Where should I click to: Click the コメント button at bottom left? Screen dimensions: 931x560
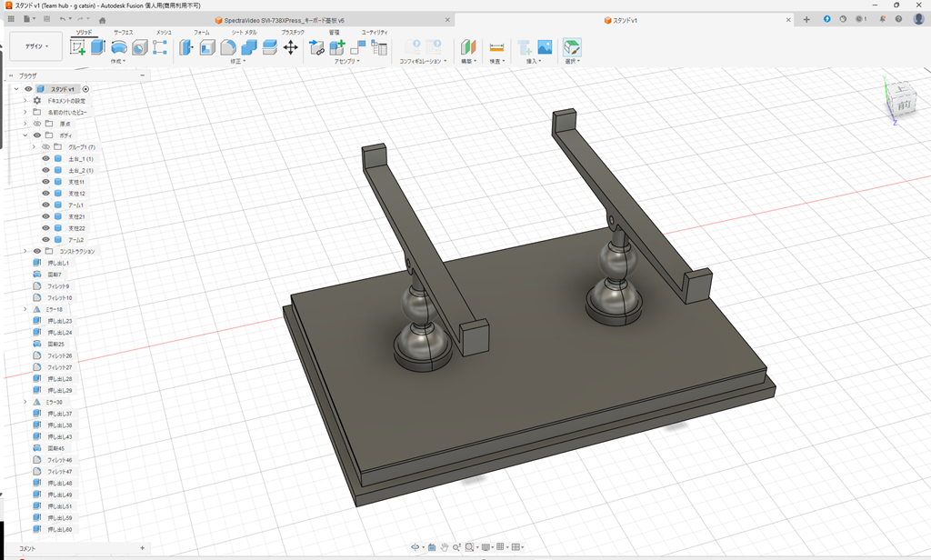[27, 549]
